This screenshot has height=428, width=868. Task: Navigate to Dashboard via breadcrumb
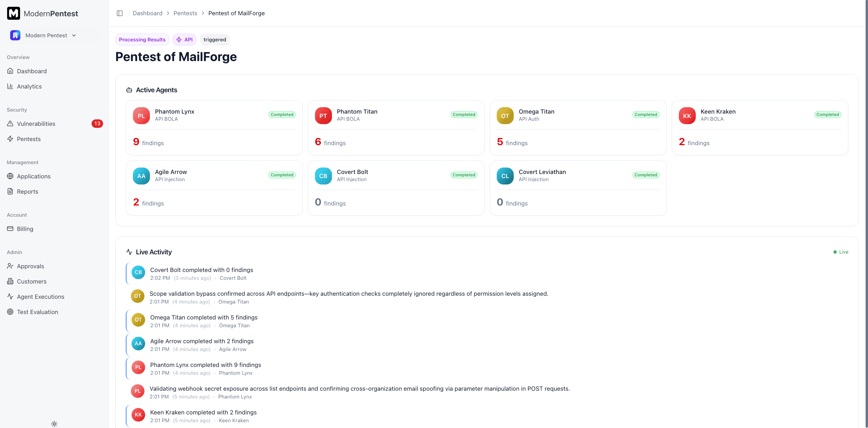147,13
